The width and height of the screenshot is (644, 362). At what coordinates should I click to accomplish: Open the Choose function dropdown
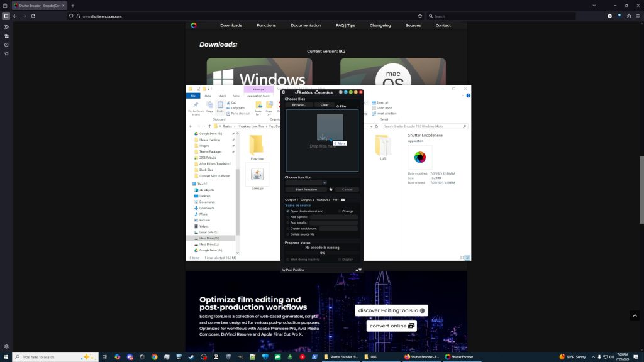click(x=306, y=183)
